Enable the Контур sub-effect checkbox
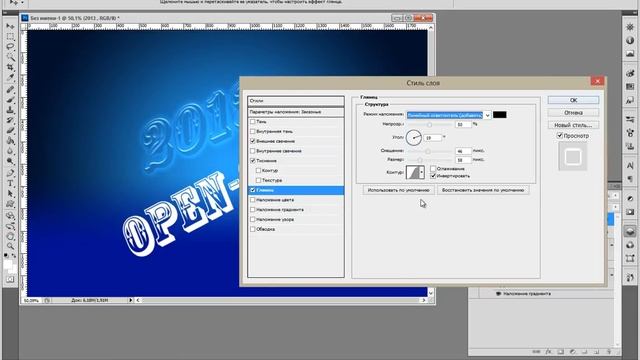Viewport: 640px width, 360px height. (258, 170)
